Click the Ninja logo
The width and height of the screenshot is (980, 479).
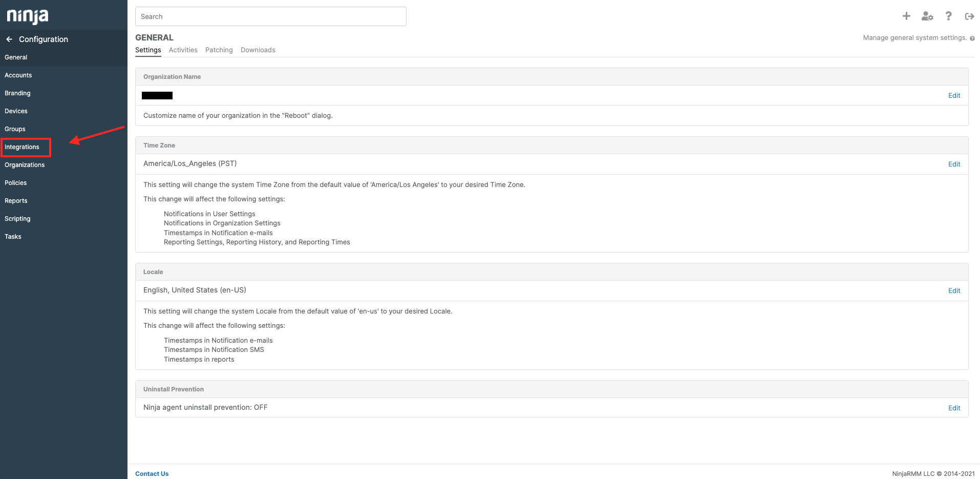click(28, 16)
